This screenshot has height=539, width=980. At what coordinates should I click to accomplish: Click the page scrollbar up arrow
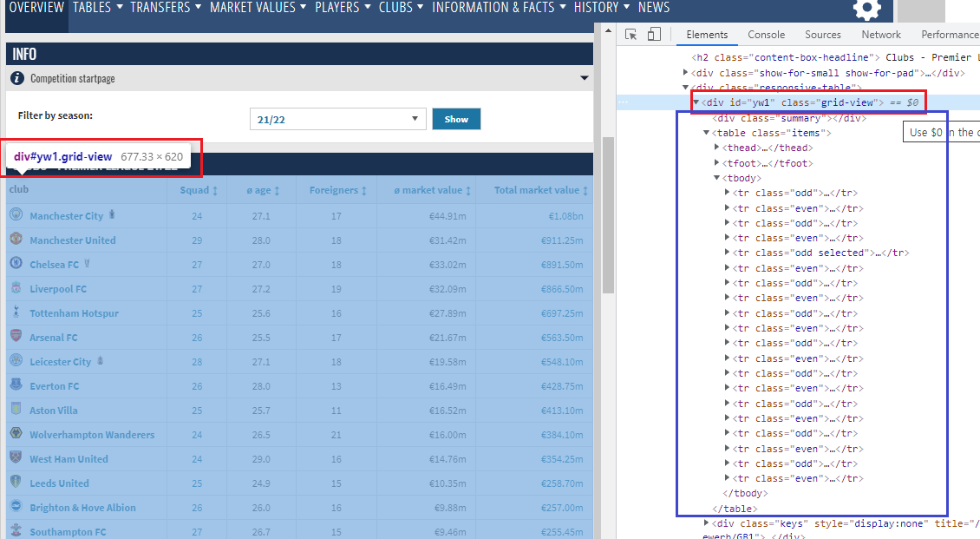tap(607, 30)
